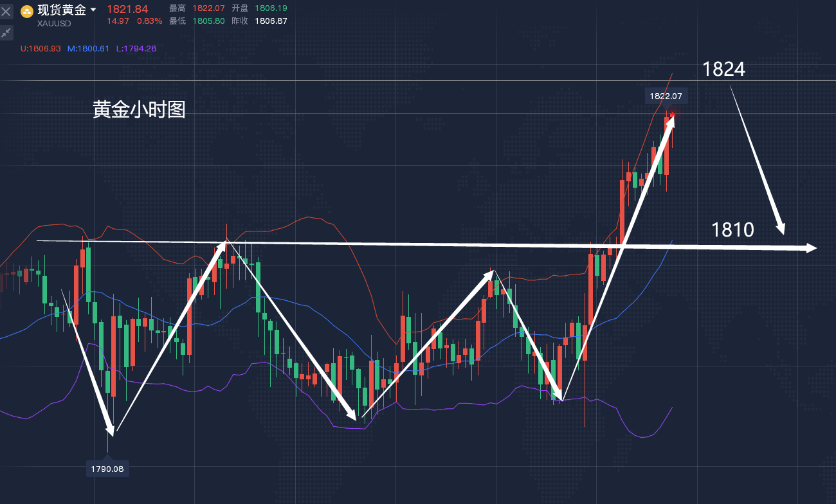Viewport: 836px width, 504px height.
Task: Select the upper band indicator U:1806.93
Action: [x=41, y=48]
